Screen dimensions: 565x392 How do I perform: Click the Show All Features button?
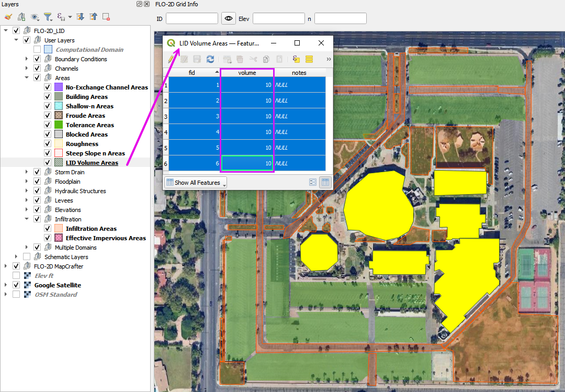(x=196, y=183)
